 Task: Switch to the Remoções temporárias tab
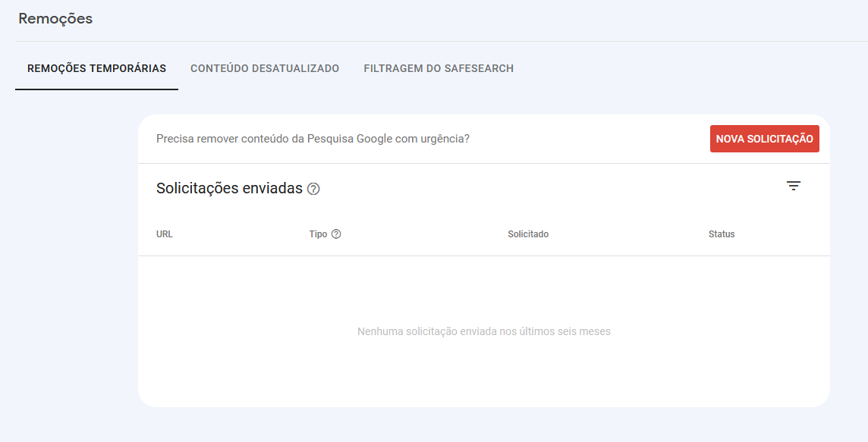click(x=96, y=68)
